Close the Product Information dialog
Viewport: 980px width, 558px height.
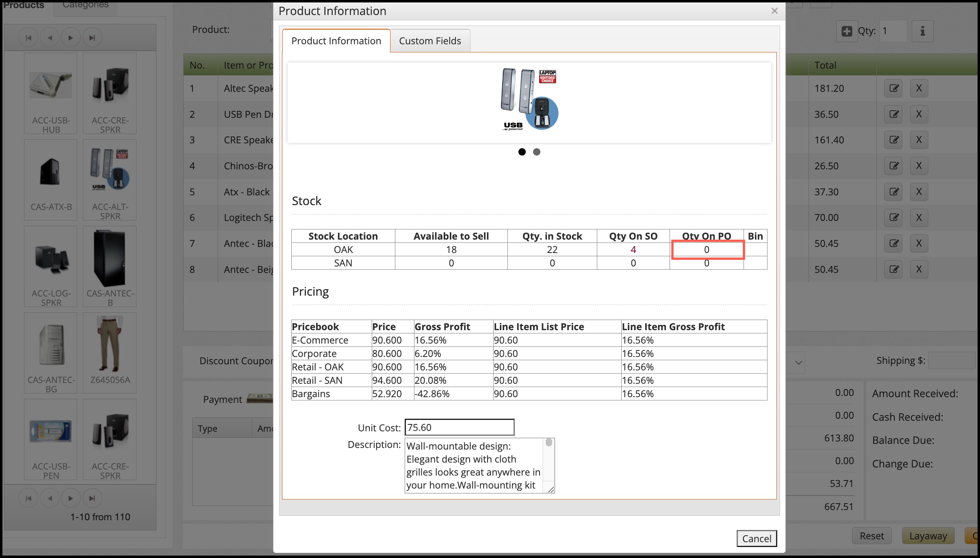coord(774,11)
